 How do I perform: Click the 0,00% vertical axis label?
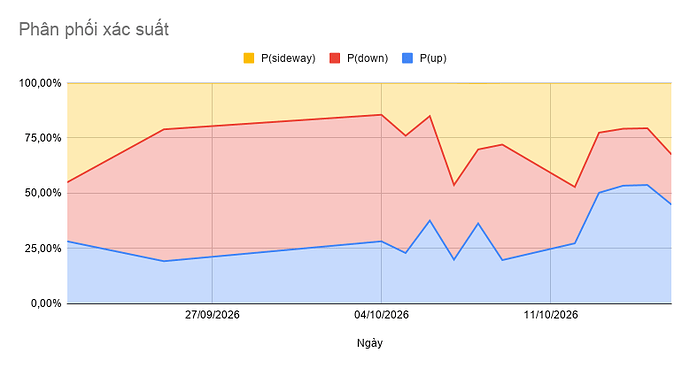click(46, 303)
